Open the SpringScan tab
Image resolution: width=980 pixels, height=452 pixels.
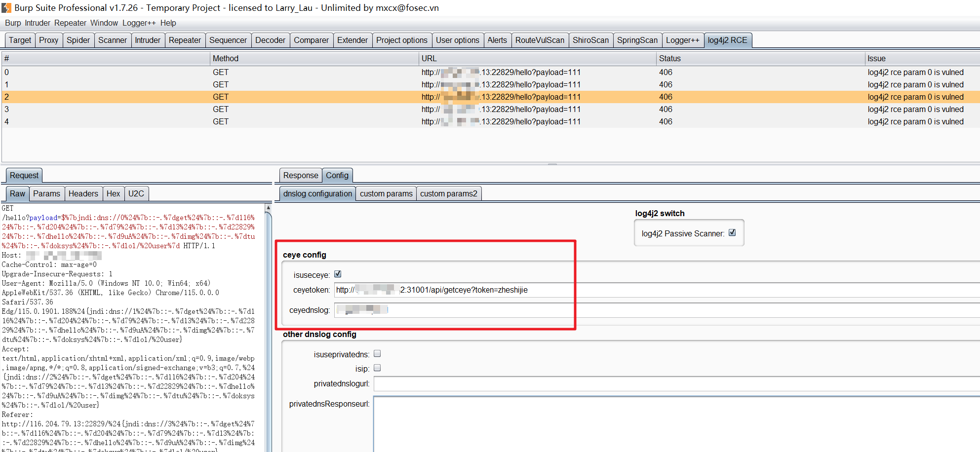[637, 40]
